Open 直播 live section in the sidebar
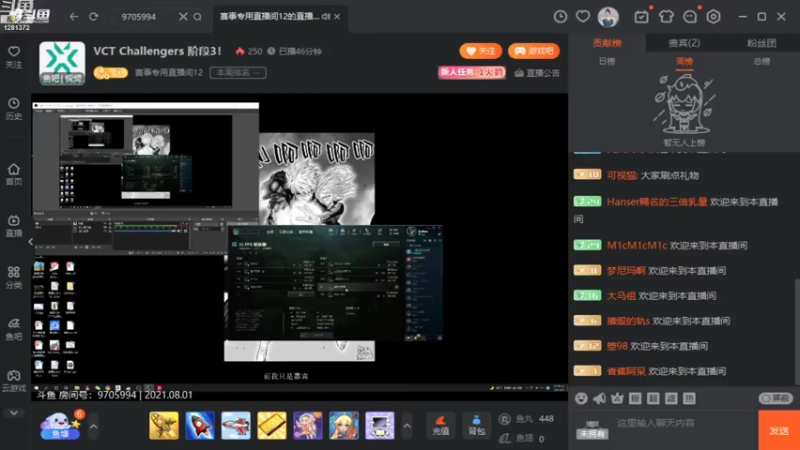Viewport: 800px width, 450px height. pos(14,226)
